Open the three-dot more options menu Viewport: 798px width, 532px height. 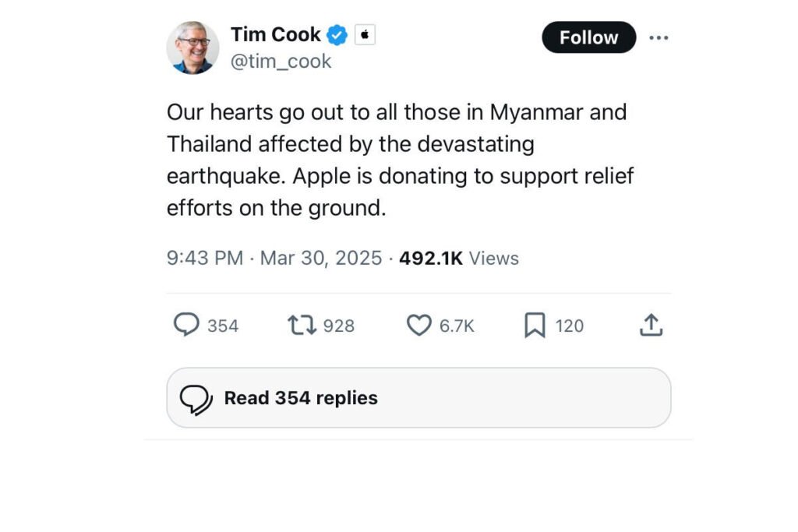(x=659, y=37)
